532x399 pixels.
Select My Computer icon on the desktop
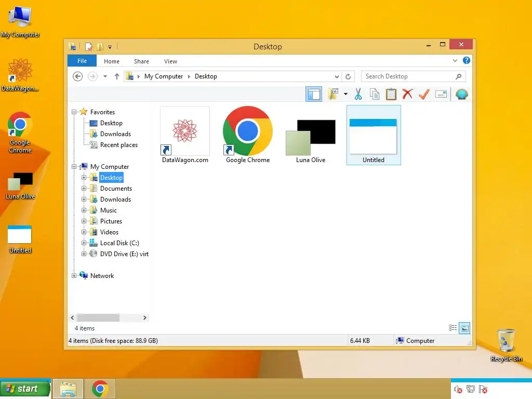pyautogui.click(x=20, y=21)
